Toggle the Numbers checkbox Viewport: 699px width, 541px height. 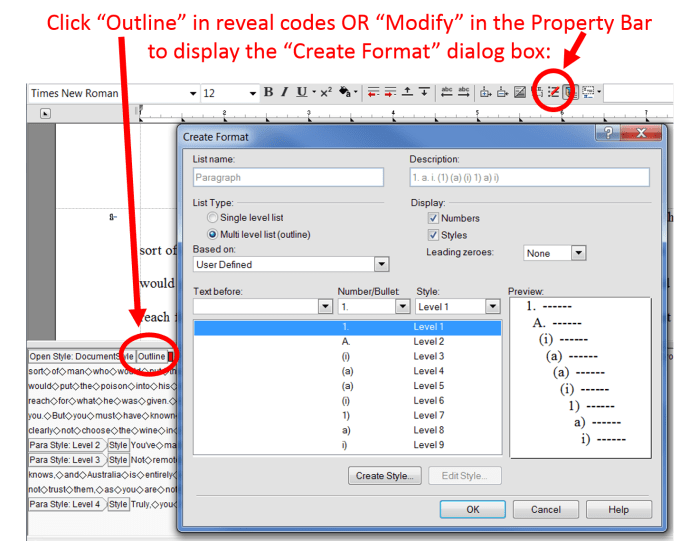point(433,218)
